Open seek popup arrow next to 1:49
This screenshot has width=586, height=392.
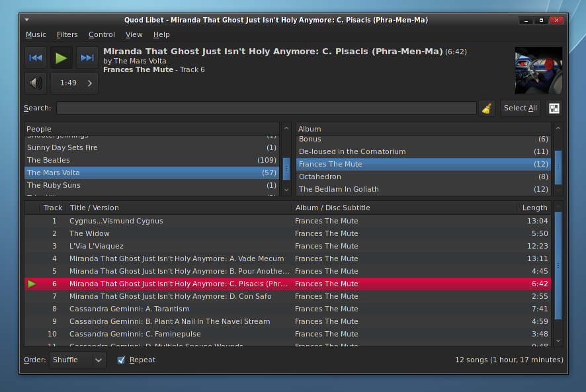[x=90, y=83]
